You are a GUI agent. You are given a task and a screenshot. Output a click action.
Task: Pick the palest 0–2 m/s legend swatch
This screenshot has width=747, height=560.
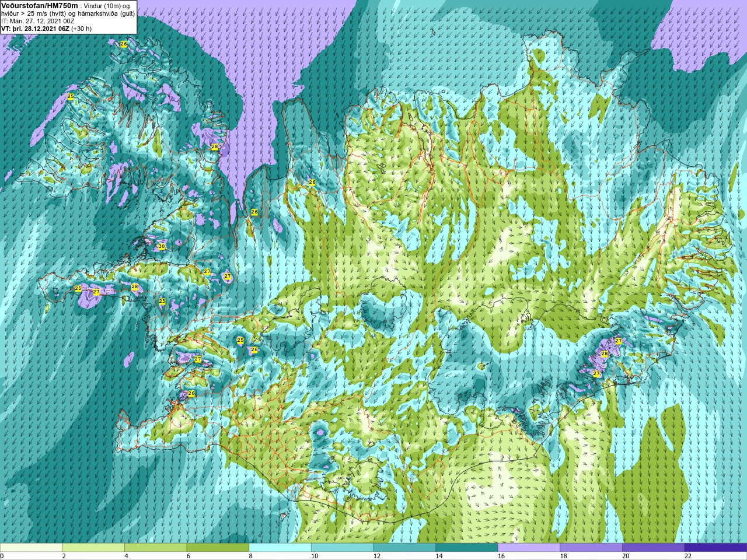click(32, 548)
